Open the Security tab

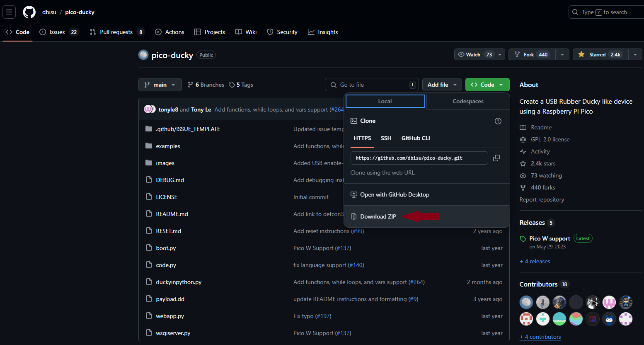tap(282, 32)
